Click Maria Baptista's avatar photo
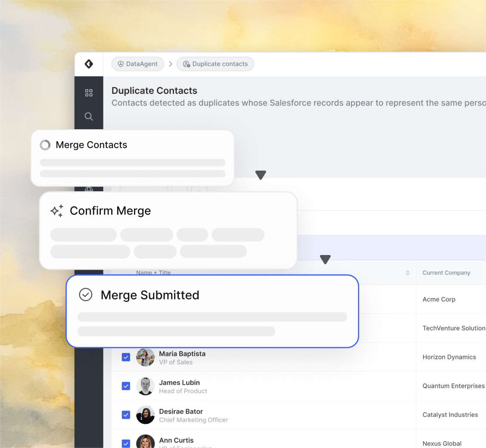486x448 pixels. (x=145, y=357)
